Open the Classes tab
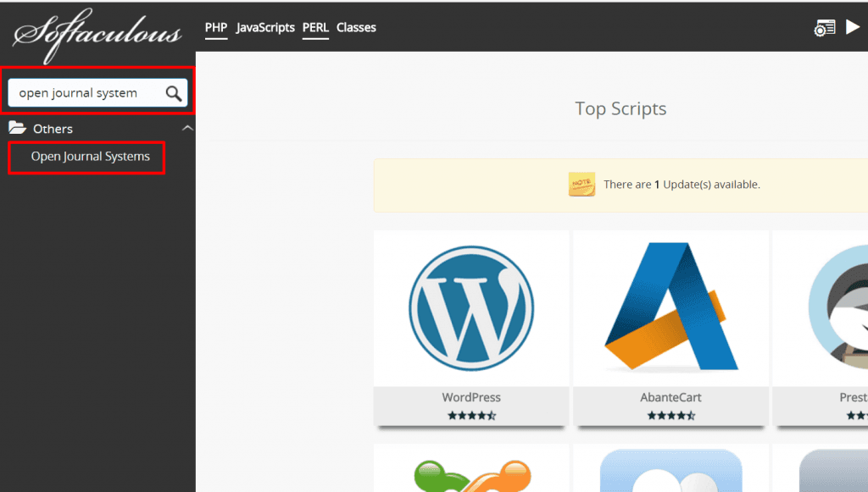The height and width of the screenshot is (492, 868). [x=356, y=28]
